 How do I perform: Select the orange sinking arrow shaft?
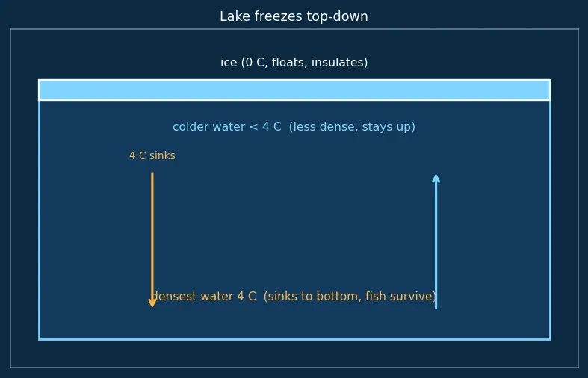tap(152, 236)
